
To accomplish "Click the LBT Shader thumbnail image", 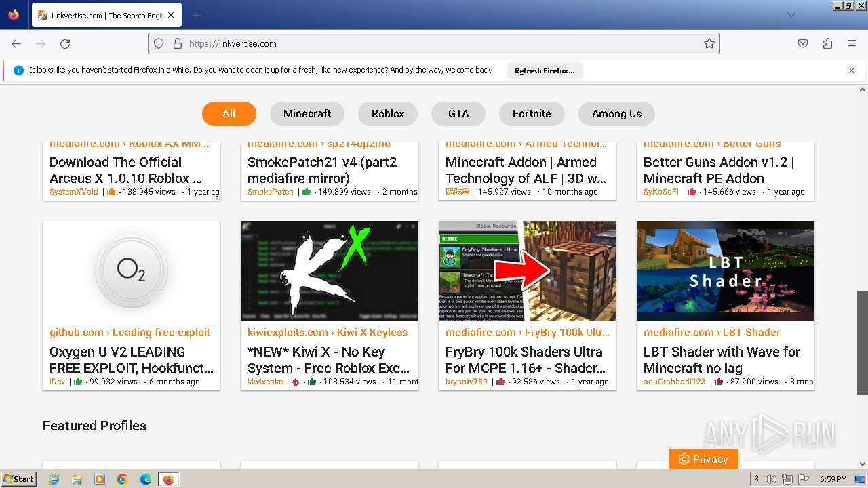I will click(726, 270).
